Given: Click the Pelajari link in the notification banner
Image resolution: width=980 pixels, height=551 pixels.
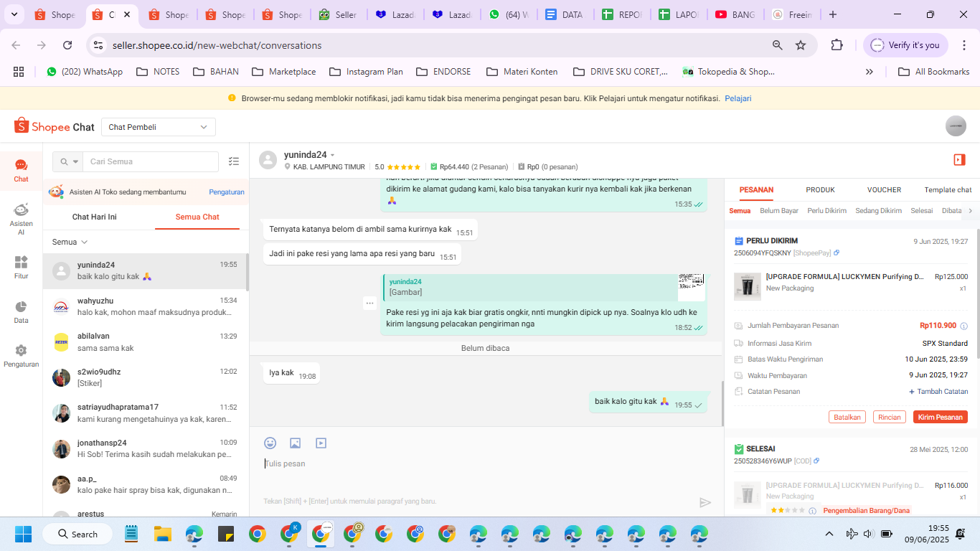Looking at the screenshot, I should (738, 98).
